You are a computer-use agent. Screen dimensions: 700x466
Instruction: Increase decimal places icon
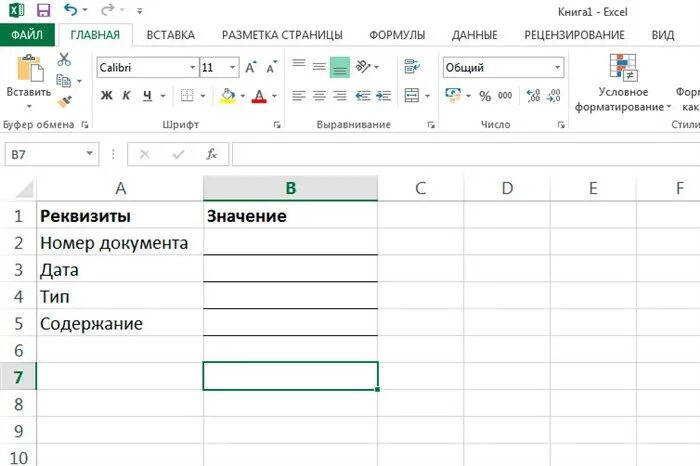533,96
